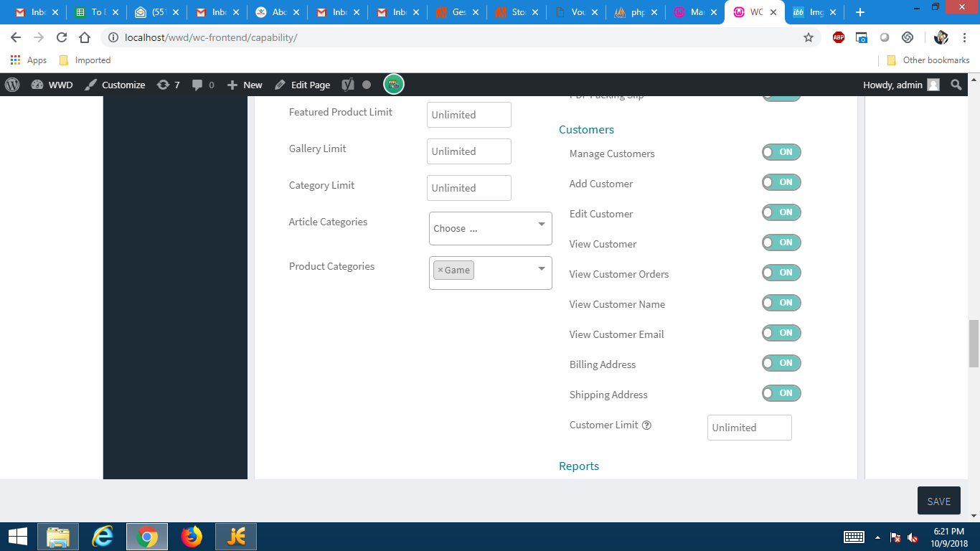Image resolution: width=980 pixels, height=551 pixels.
Task: Click the SAVE button
Action: 939,501
